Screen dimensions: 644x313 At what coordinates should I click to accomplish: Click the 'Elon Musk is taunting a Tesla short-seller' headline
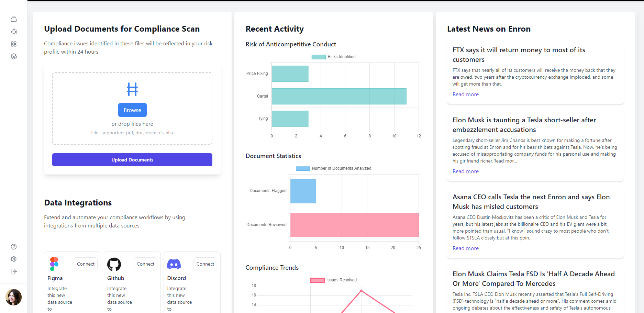click(524, 125)
